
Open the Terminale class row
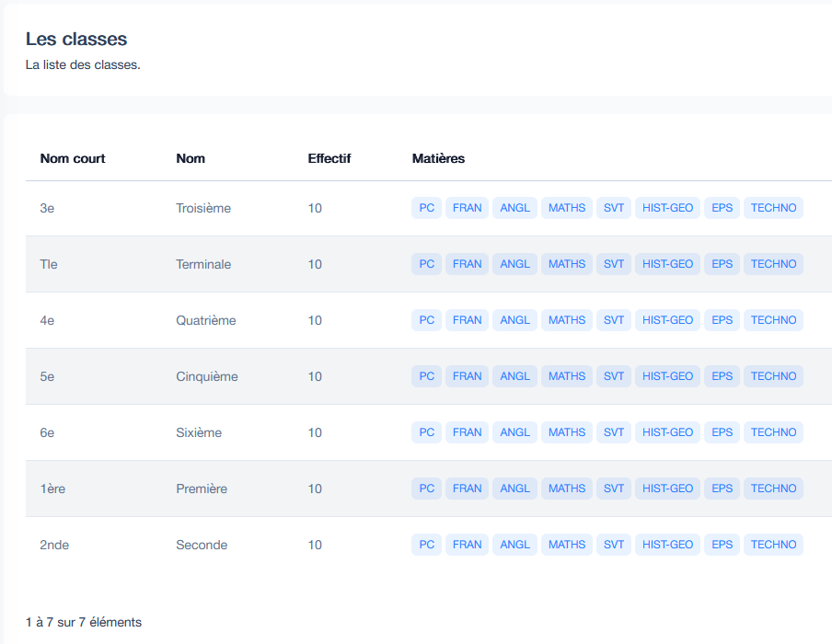202,264
